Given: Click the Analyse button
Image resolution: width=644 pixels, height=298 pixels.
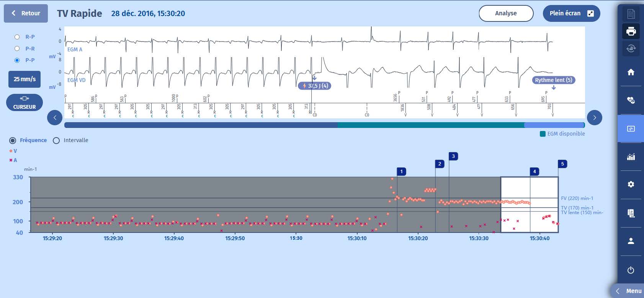Looking at the screenshot, I should [x=506, y=13].
